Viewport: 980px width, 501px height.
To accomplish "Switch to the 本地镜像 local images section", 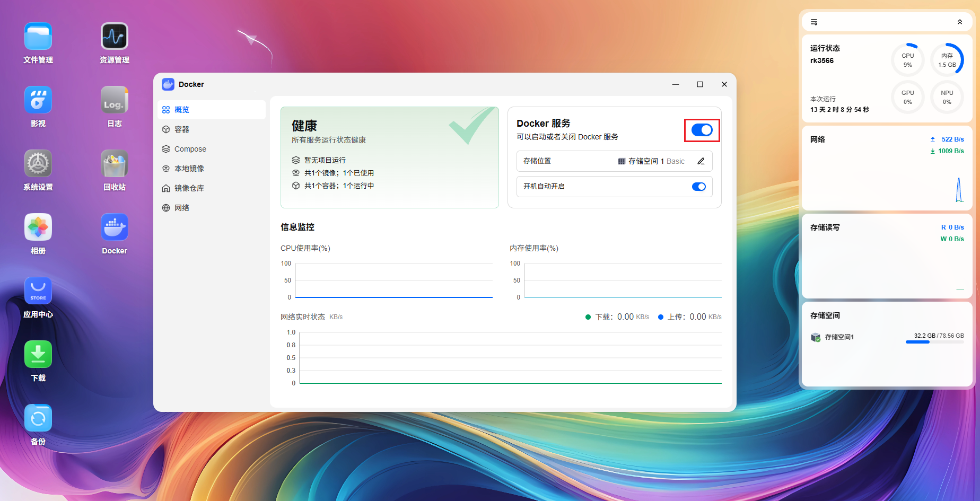I will [x=212, y=169].
